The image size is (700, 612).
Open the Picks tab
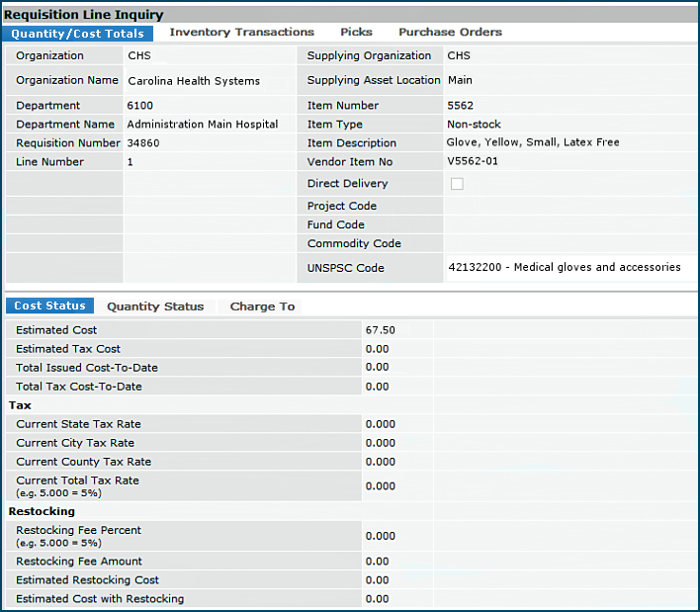[x=356, y=33]
